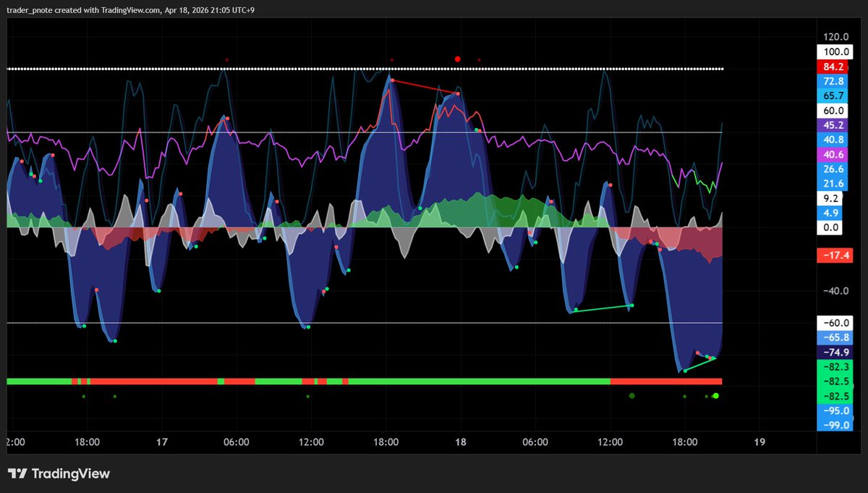Toggle the blue 72.8 indicator band label

click(x=834, y=81)
